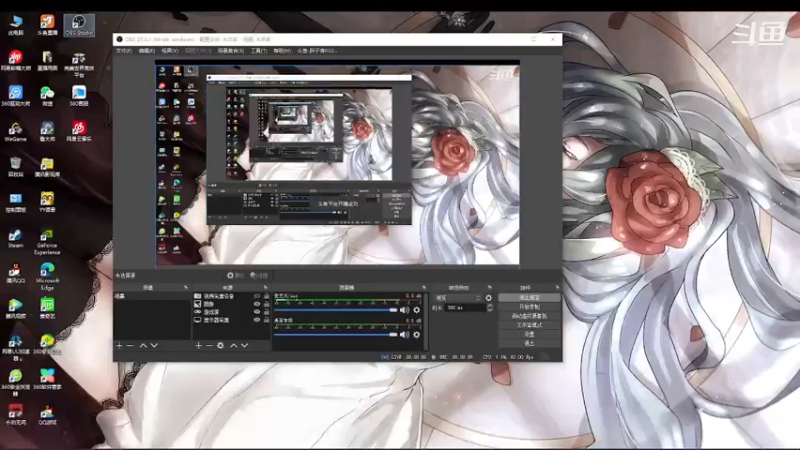Pop out the Scenes dock panel

coord(185,288)
